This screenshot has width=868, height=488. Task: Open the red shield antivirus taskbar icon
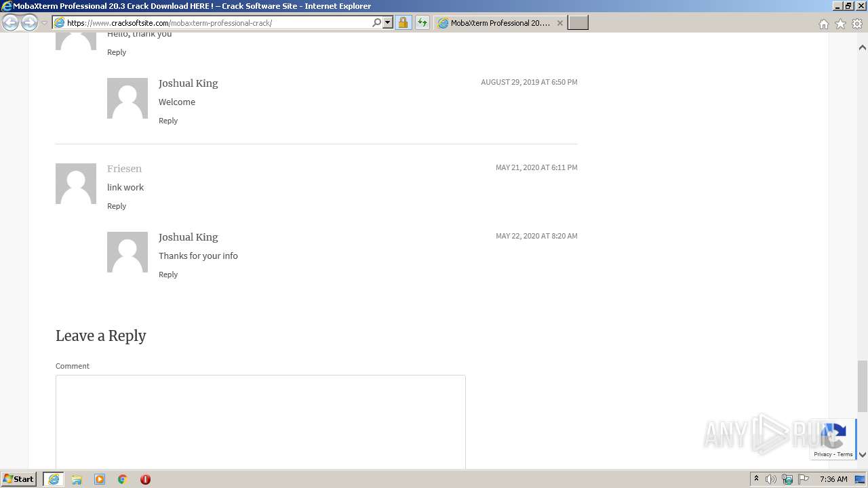click(145, 479)
